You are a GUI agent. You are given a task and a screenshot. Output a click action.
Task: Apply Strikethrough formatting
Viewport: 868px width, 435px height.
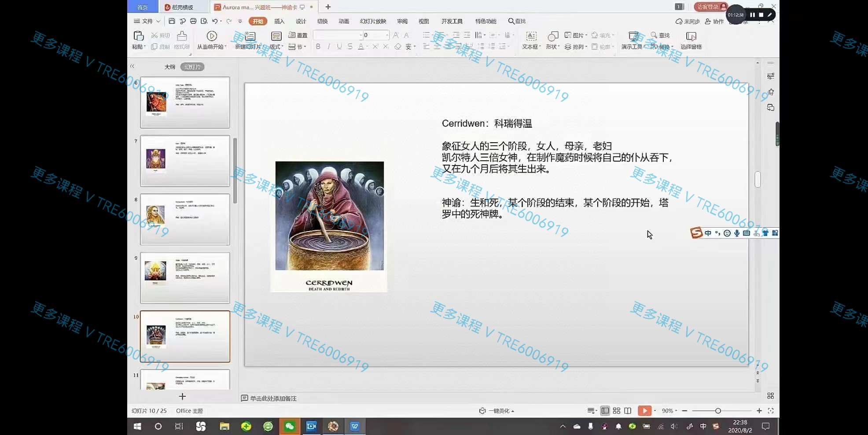(x=349, y=47)
